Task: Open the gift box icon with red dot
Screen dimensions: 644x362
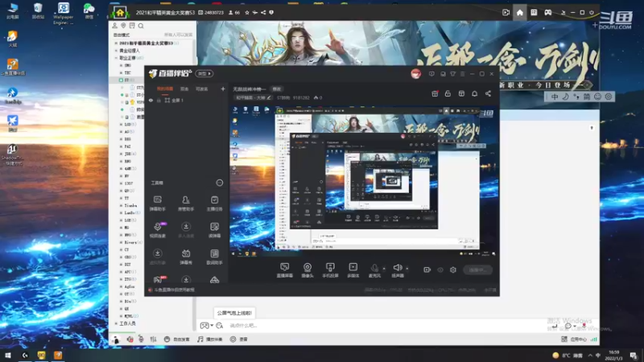Action: pyautogui.click(x=435, y=93)
